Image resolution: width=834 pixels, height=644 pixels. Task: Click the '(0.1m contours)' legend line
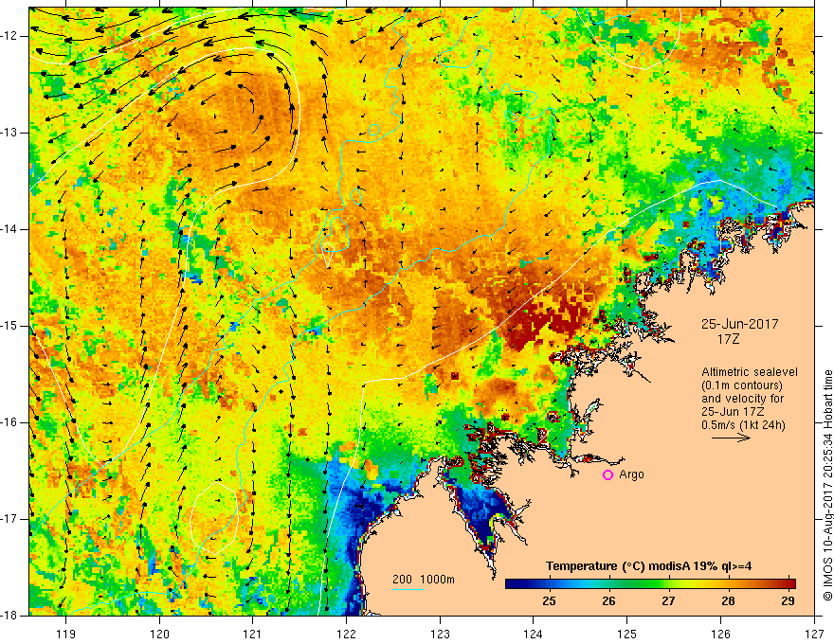click(x=742, y=385)
